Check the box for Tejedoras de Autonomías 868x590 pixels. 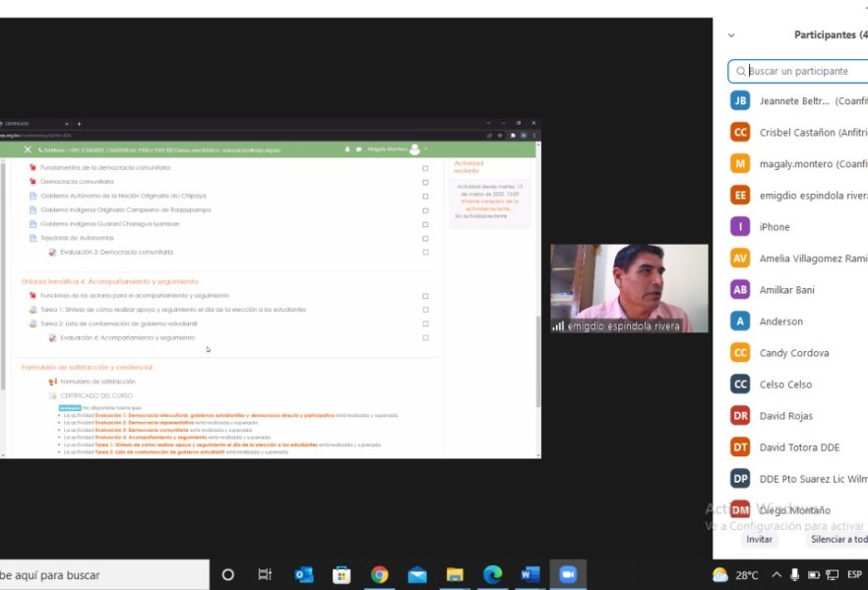425,238
